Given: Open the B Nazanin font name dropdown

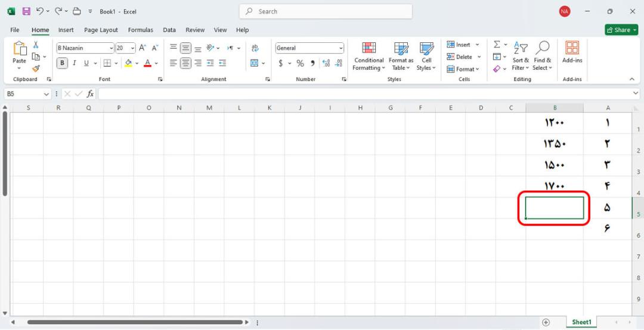Looking at the screenshot, I should click(112, 48).
